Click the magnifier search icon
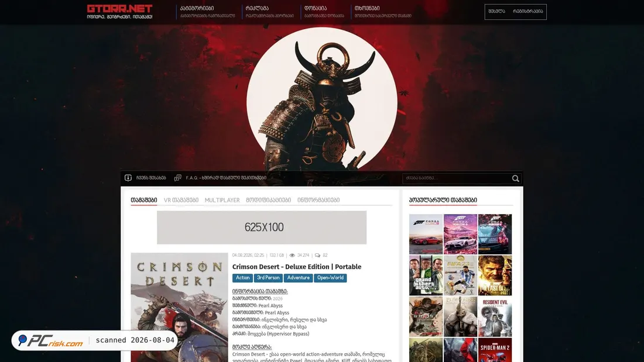 point(515,178)
